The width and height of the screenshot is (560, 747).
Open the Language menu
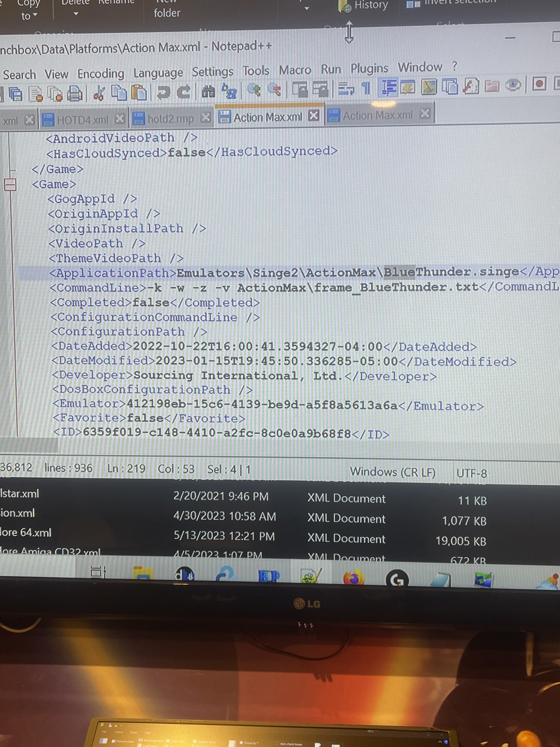(158, 73)
